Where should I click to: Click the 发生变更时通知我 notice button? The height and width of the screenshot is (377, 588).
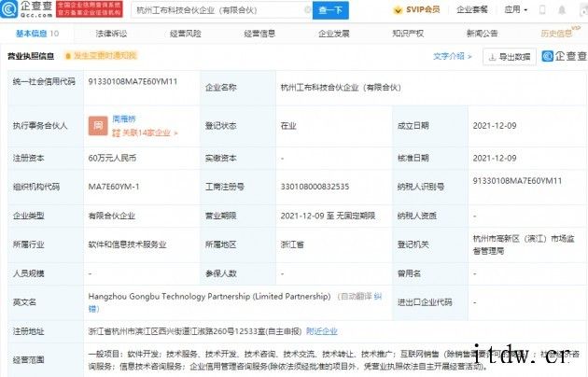(101, 56)
